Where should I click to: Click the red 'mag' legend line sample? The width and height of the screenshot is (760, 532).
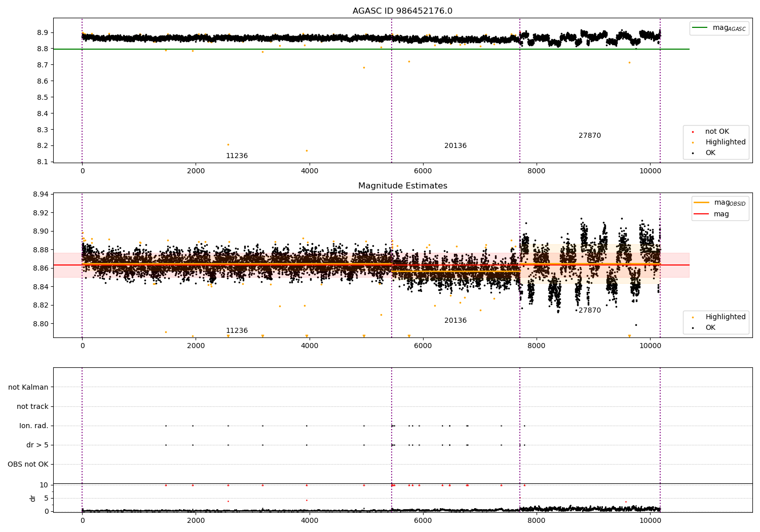click(702, 214)
